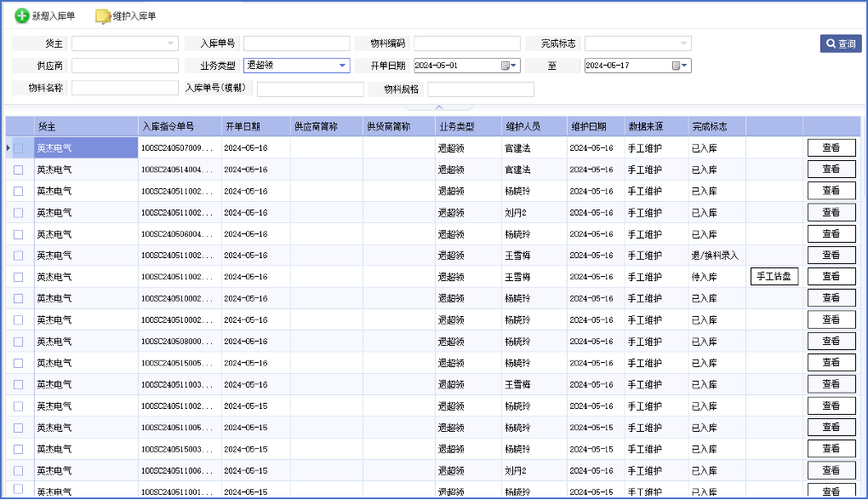
Task: Click the 维护人员 column header
Action: click(x=523, y=127)
